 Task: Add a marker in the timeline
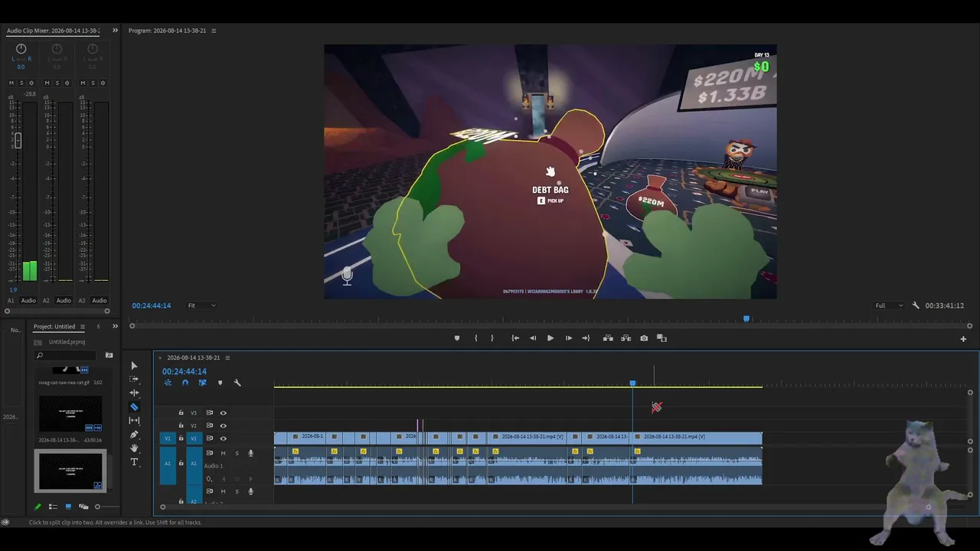(220, 383)
